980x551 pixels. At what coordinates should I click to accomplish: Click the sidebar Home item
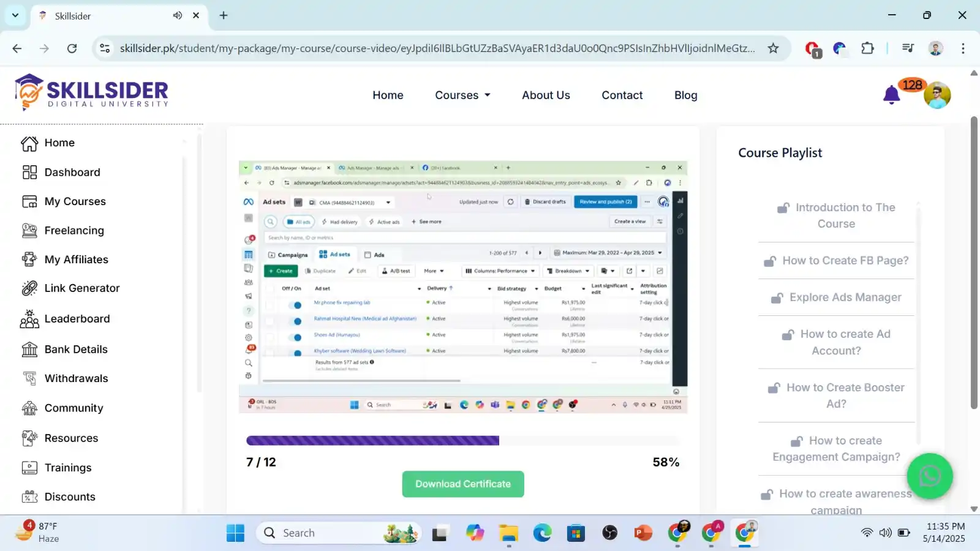[48, 143]
